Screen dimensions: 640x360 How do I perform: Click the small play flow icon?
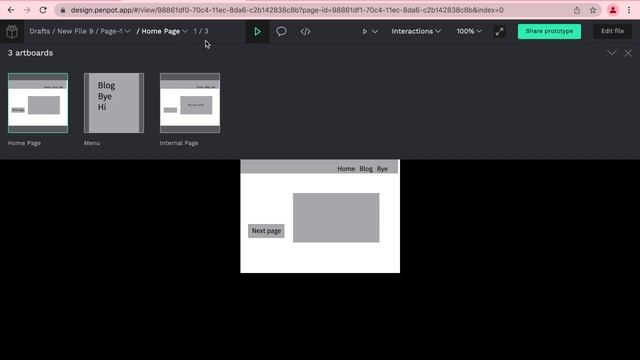coord(364,31)
